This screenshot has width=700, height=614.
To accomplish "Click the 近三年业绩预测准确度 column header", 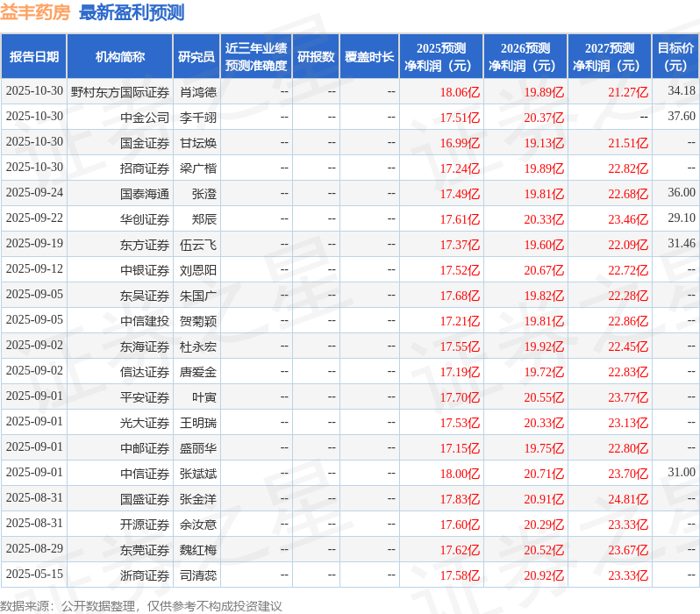I will pyautogui.click(x=256, y=57).
